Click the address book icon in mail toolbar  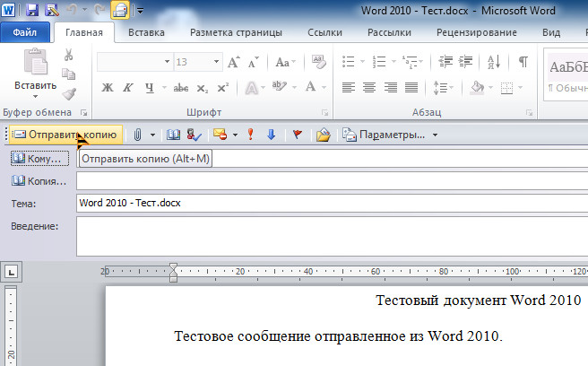tap(173, 135)
